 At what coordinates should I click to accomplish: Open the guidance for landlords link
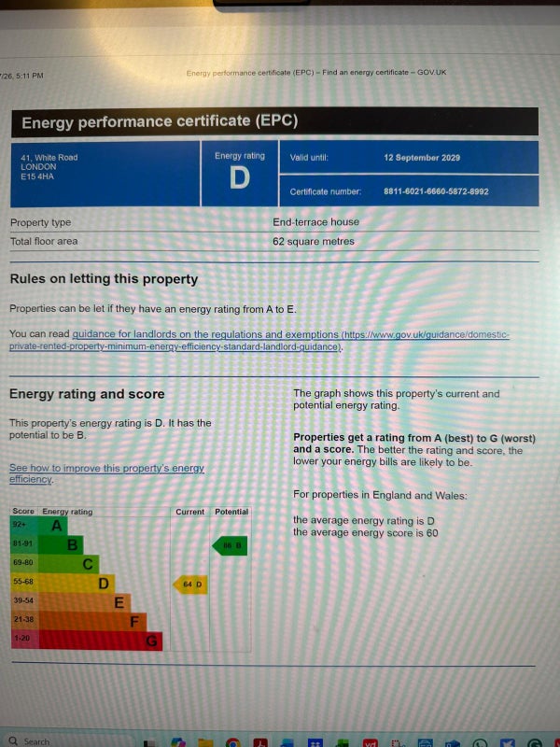[205, 334]
